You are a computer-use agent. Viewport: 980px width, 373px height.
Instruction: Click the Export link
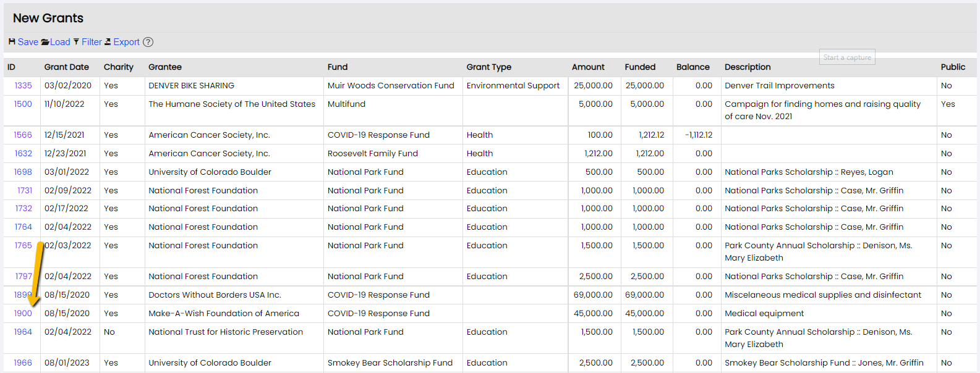[127, 42]
